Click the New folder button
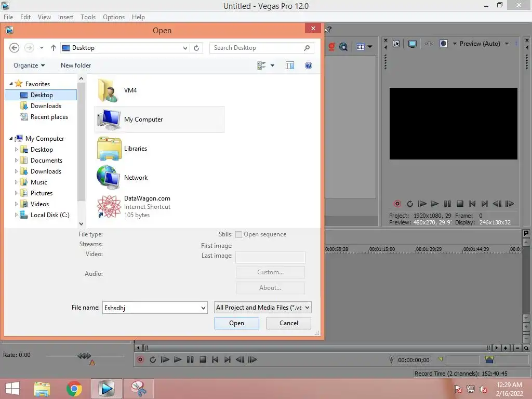The image size is (532, 399). [x=76, y=65]
